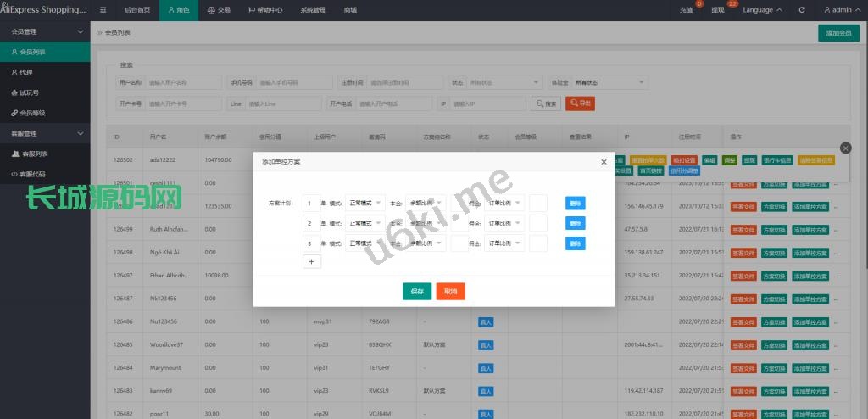Screen dimensions: 868x419
Task: Open the 佣金 dropdown in row 3
Action: (505, 243)
